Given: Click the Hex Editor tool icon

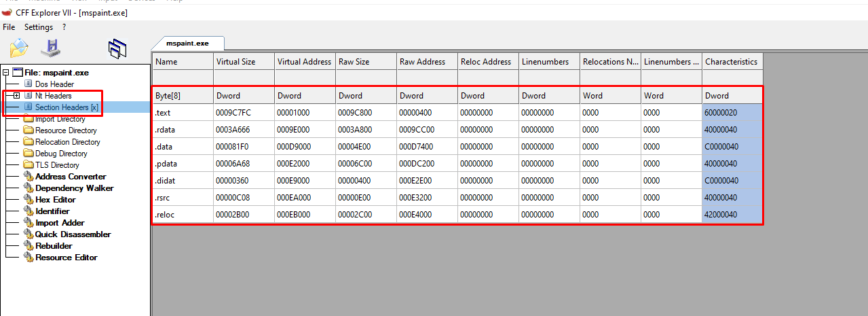Looking at the screenshot, I should [29, 199].
